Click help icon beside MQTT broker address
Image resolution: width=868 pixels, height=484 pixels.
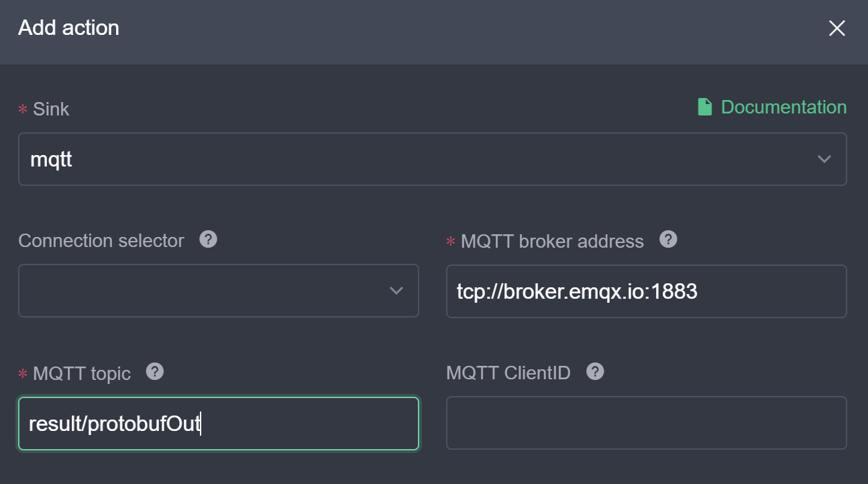(668, 239)
